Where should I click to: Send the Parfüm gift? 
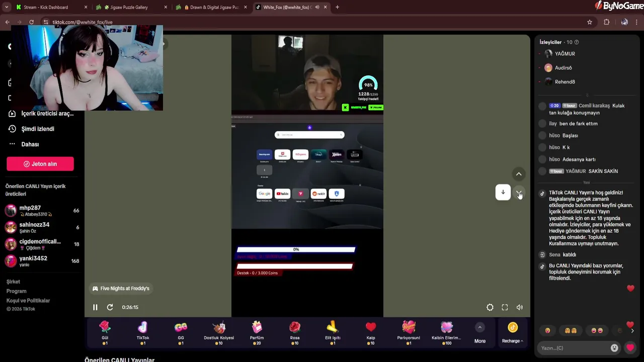pos(257,332)
